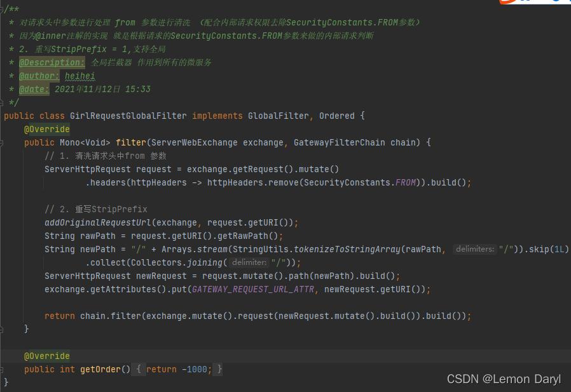The image size is (571, 392).
Task: Select the Ordered interface name
Action: 337,116
